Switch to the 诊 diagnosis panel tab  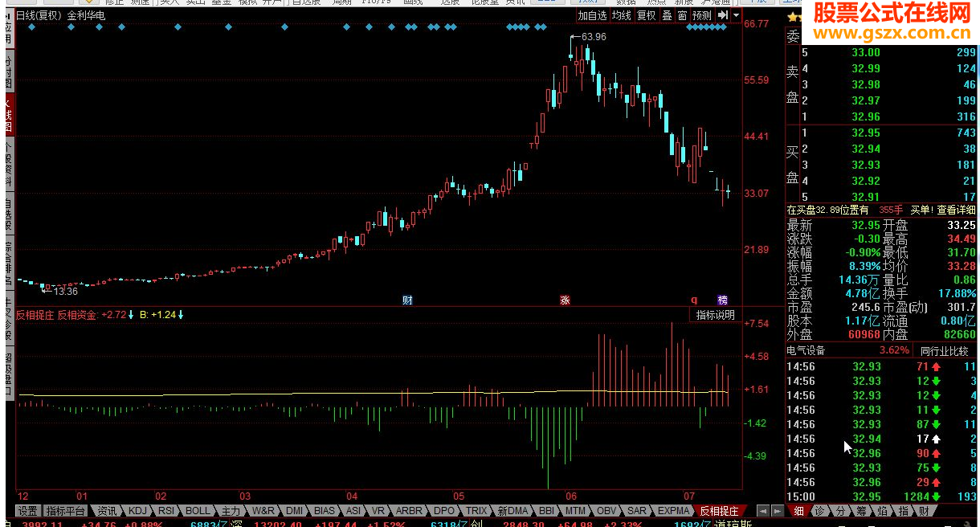point(819,511)
